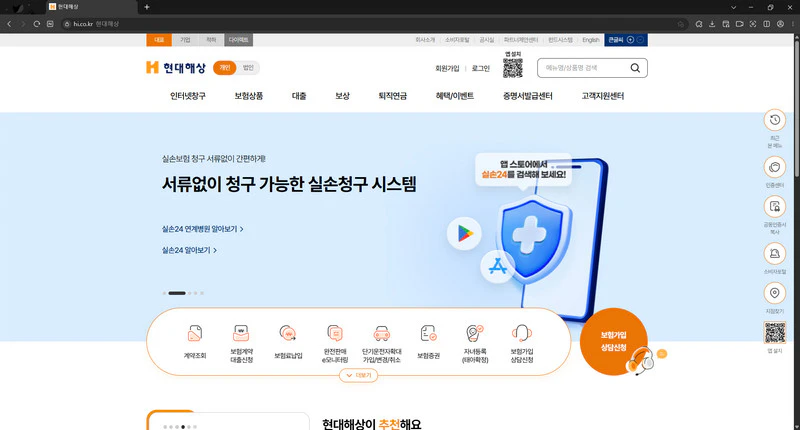This screenshot has height=430, width=800.
Task: Open the 보험증권 document icon
Action: [429, 334]
